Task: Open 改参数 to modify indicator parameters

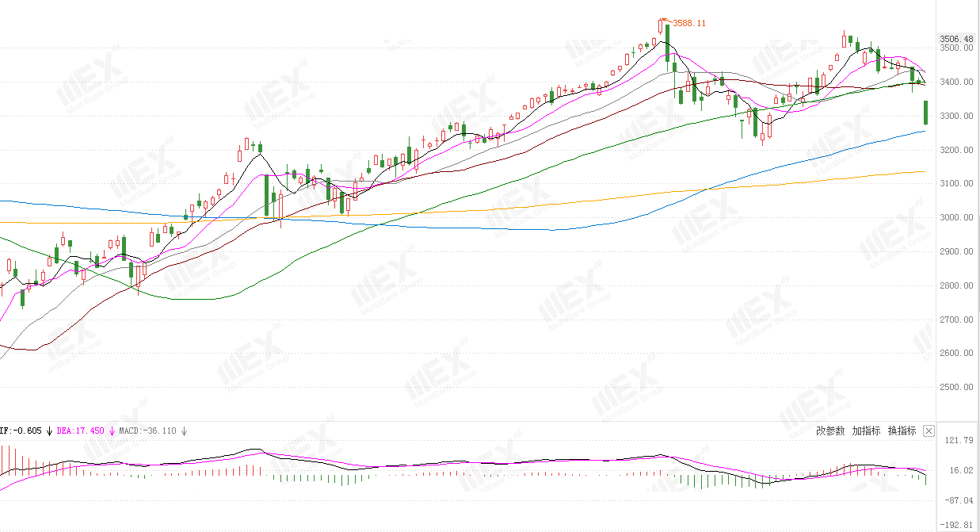Action: [830, 431]
